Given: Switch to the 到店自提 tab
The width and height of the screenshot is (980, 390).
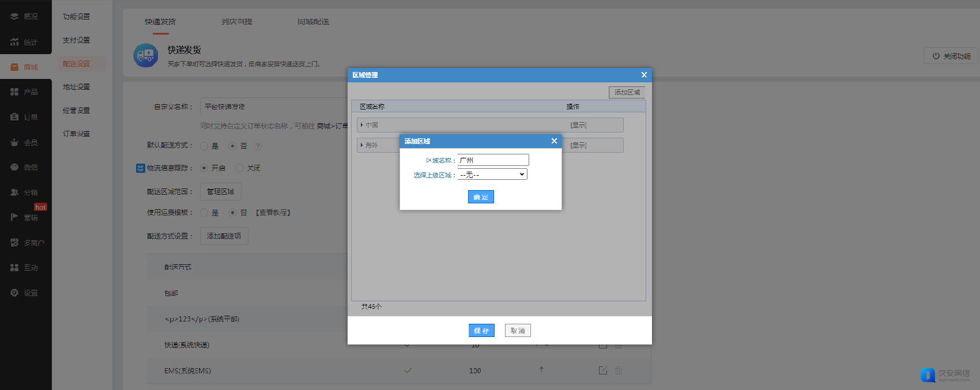Looking at the screenshot, I should pyautogui.click(x=237, y=22).
